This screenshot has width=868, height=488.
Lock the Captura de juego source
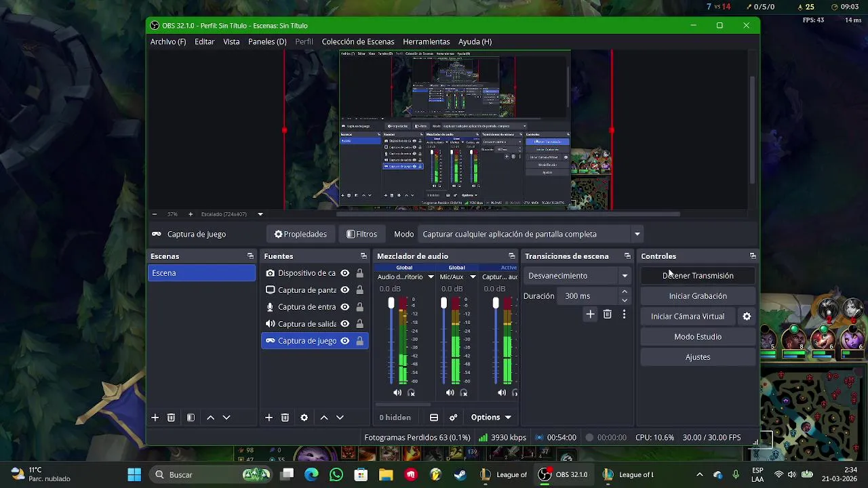359,341
